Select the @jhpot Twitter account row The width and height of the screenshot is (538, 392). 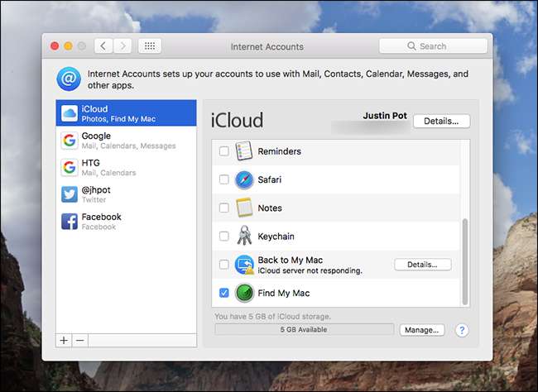click(127, 194)
